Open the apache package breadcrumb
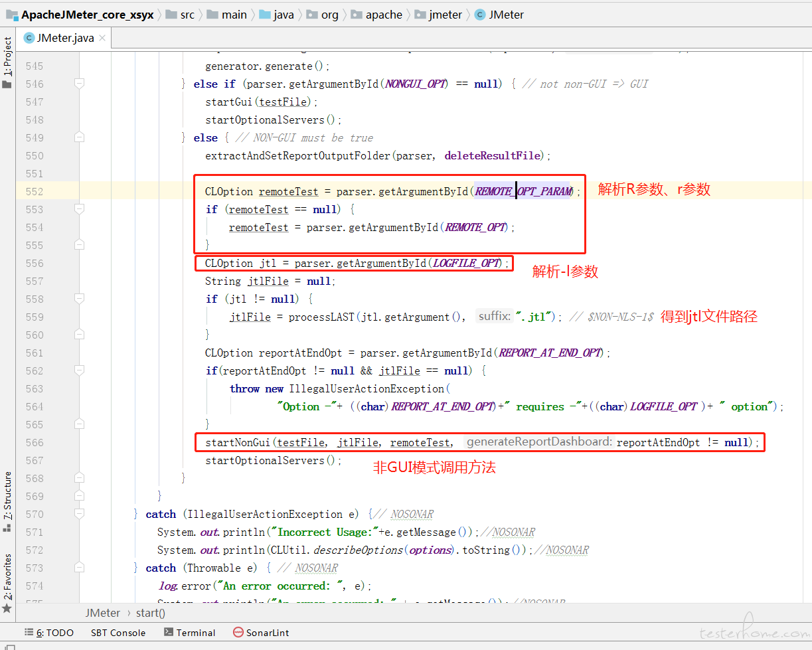The width and height of the screenshot is (812, 650). pos(376,14)
